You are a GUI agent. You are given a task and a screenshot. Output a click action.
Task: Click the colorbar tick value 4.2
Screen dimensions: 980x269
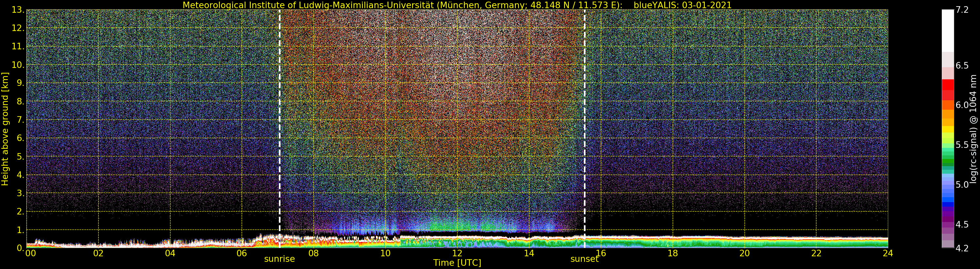(962, 248)
